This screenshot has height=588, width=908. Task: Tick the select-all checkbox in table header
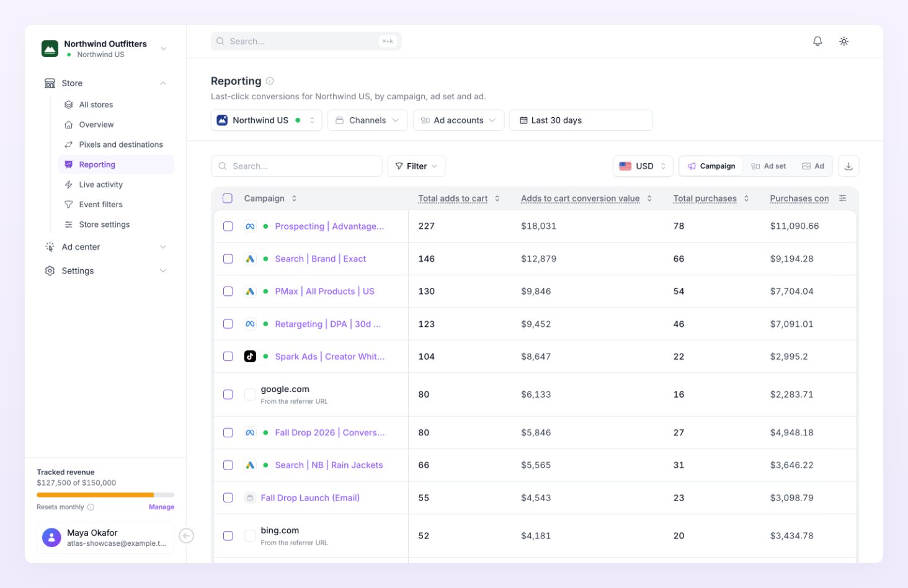[228, 198]
